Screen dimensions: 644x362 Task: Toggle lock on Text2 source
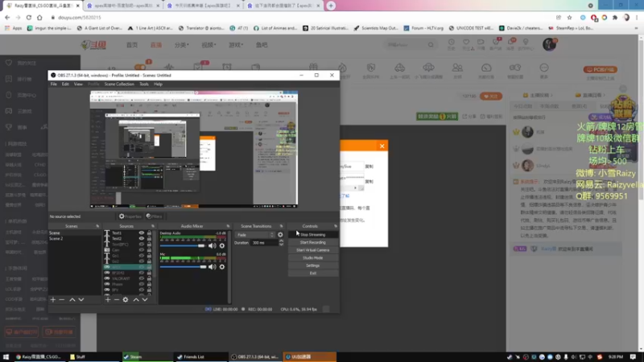pyautogui.click(x=149, y=238)
